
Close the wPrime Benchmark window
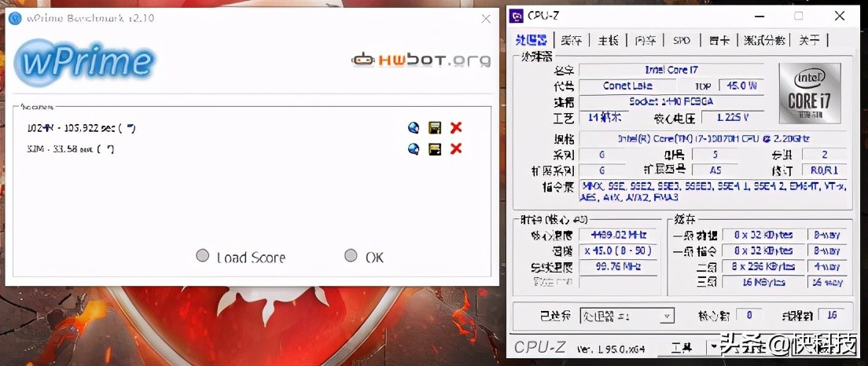click(485, 18)
